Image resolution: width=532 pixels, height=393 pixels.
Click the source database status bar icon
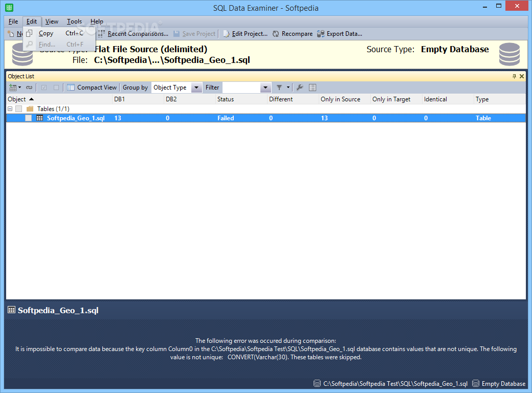(x=317, y=383)
